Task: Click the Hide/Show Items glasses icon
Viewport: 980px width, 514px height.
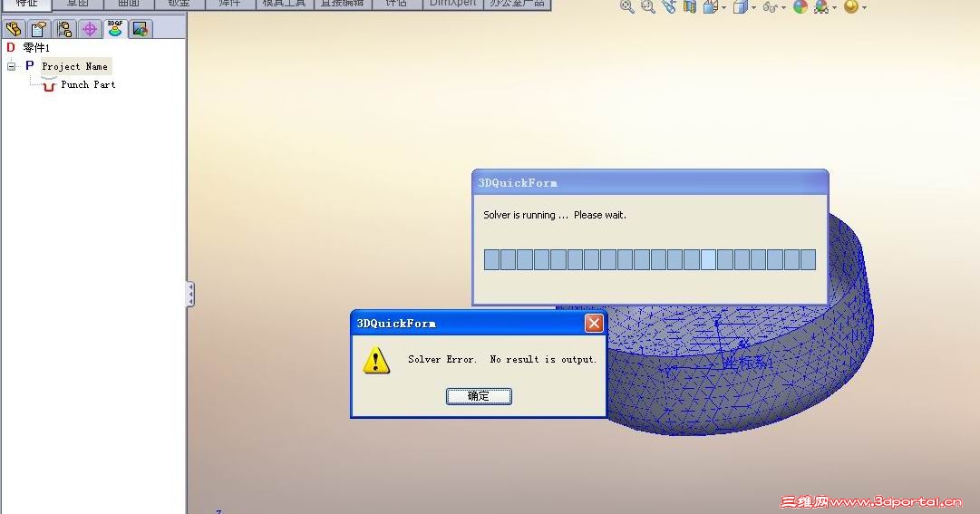Action: click(770, 7)
